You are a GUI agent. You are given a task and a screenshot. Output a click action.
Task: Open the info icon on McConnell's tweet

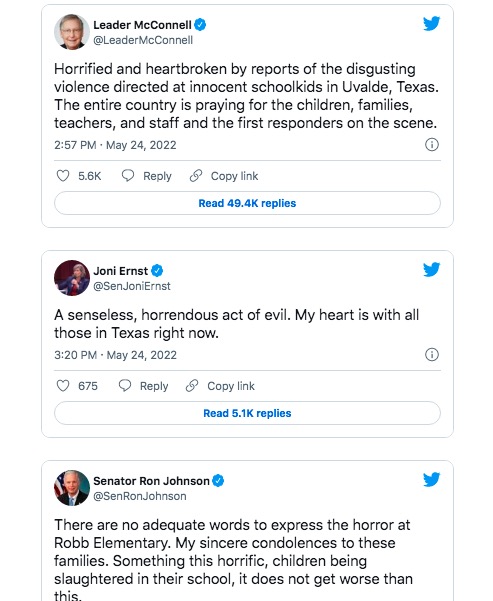point(432,145)
